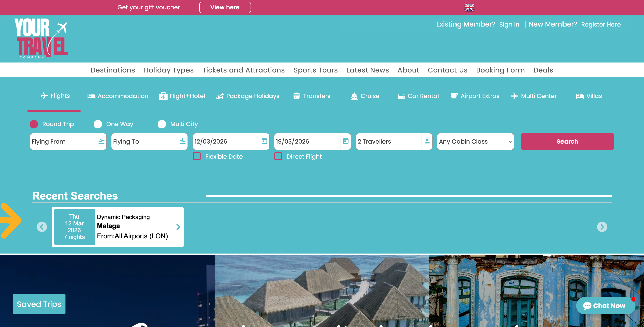This screenshot has height=327, width=644.
Task: Click the travellers person icon
Action: [x=427, y=141]
